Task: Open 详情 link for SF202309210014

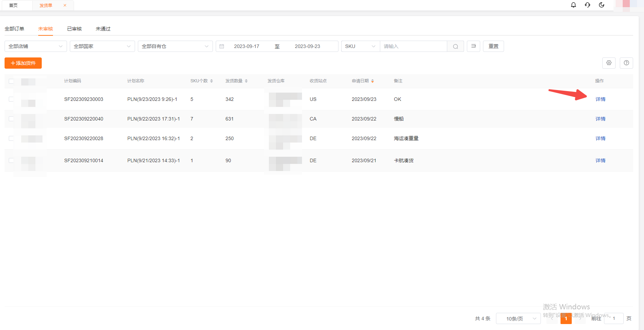Action: tap(600, 160)
